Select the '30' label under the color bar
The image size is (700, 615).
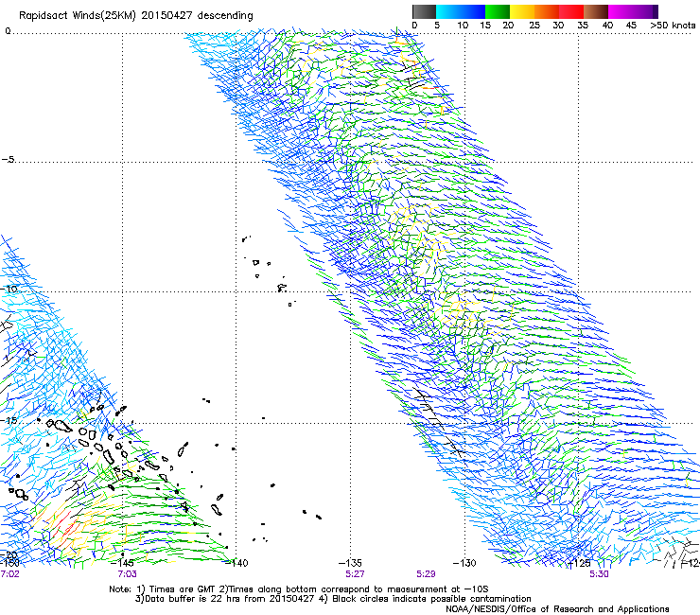coord(558,26)
